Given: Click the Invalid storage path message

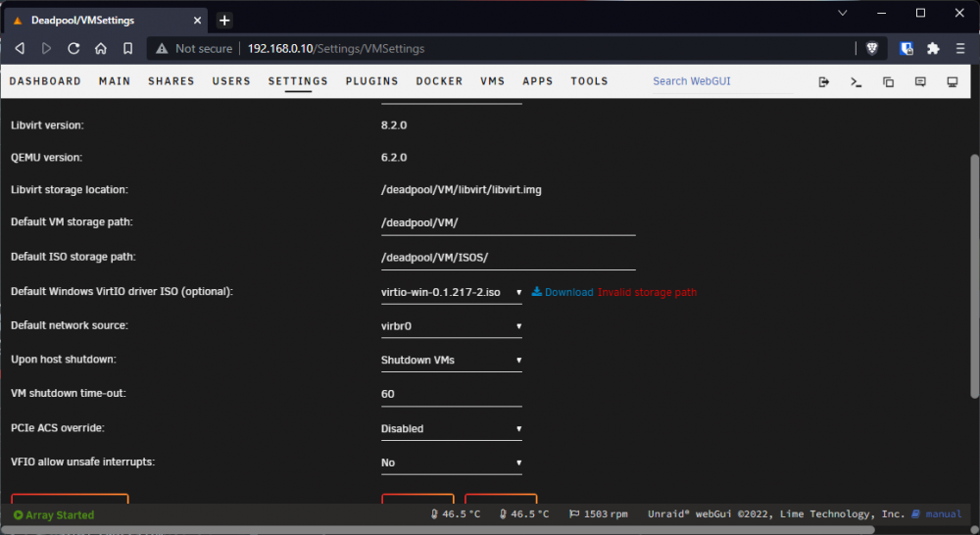Looking at the screenshot, I should click(x=647, y=292).
